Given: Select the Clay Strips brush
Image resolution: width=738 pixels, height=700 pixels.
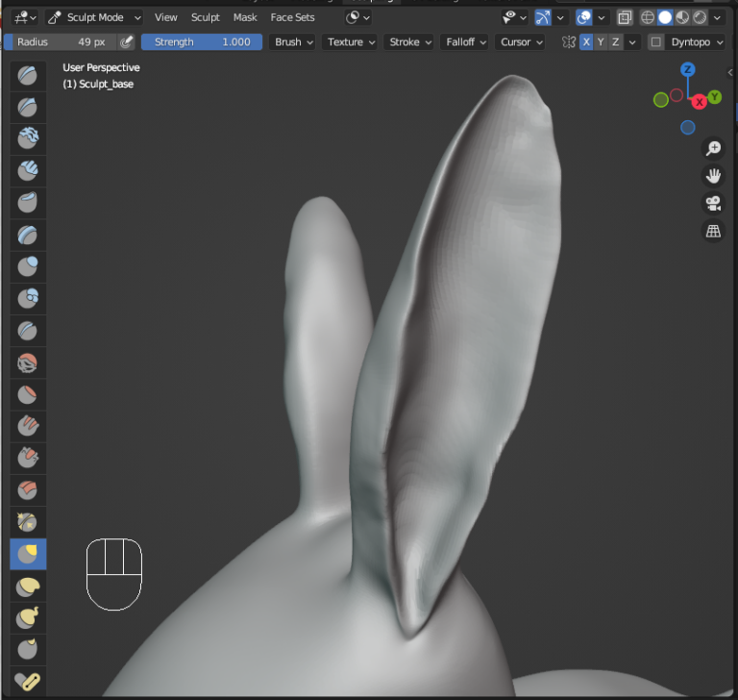Looking at the screenshot, I should (28, 171).
